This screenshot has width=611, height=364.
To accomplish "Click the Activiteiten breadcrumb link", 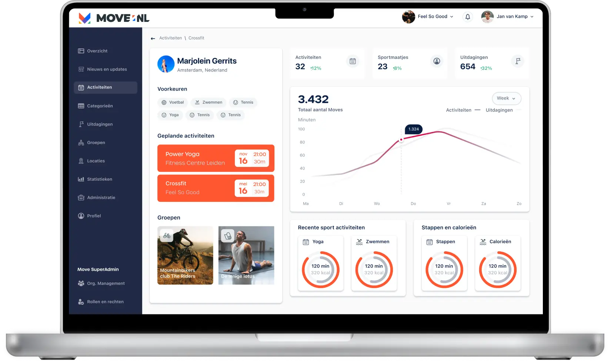I will click(170, 38).
